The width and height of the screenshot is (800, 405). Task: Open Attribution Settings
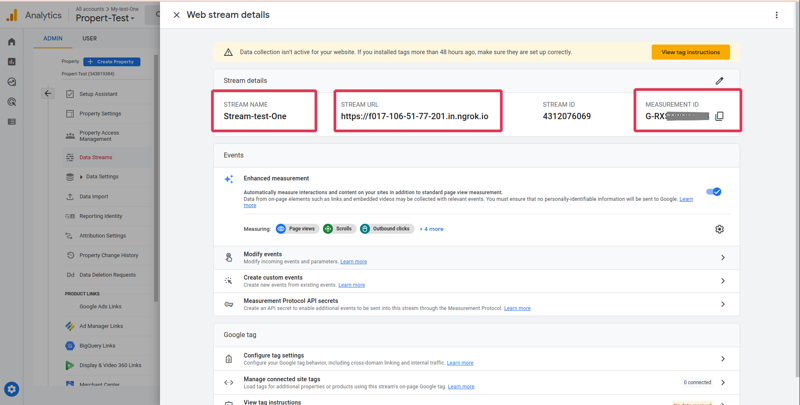pyautogui.click(x=103, y=236)
